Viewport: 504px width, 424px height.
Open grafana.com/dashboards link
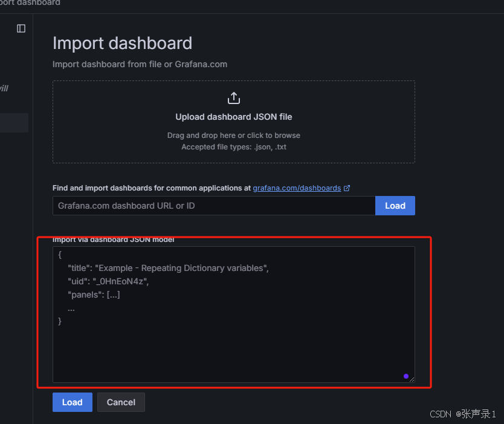[x=297, y=188]
